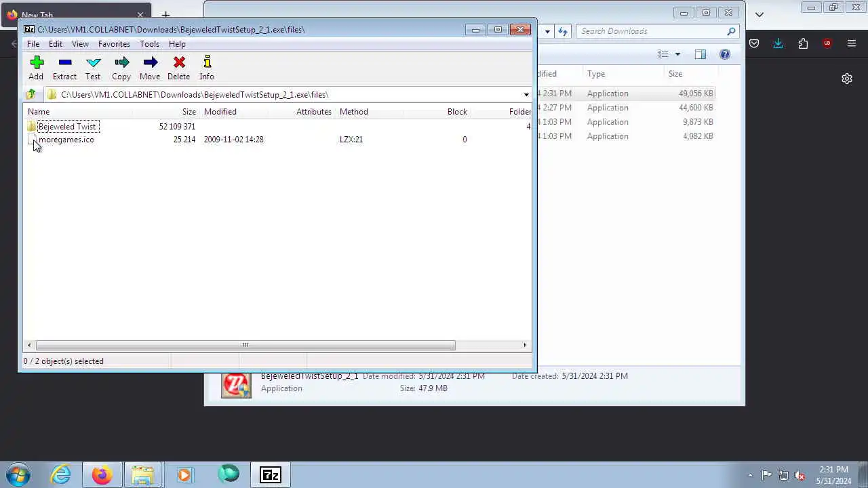This screenshot has height=488, width=868.
Task: Click the 9,873 KB size cell
Action: click(x=698, y=122)
